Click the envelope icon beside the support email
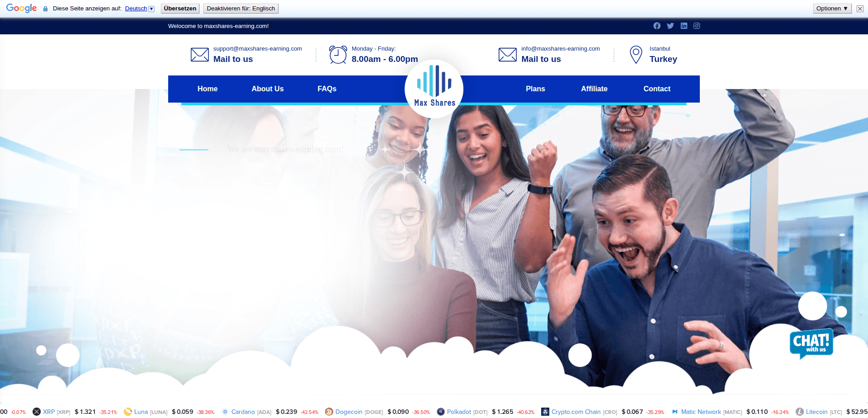Viewport: 868px width, 418px height. [199, 54]
